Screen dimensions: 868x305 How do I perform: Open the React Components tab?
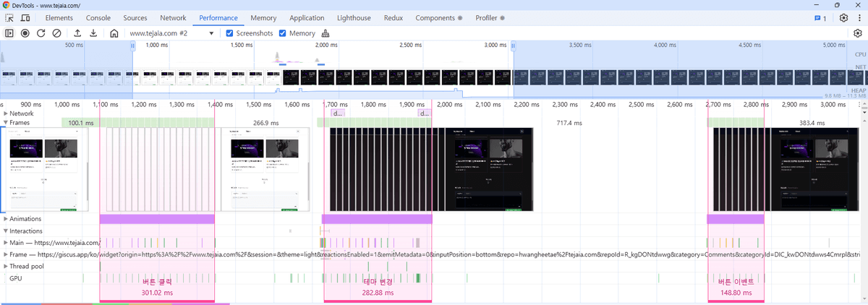(439, 17)
